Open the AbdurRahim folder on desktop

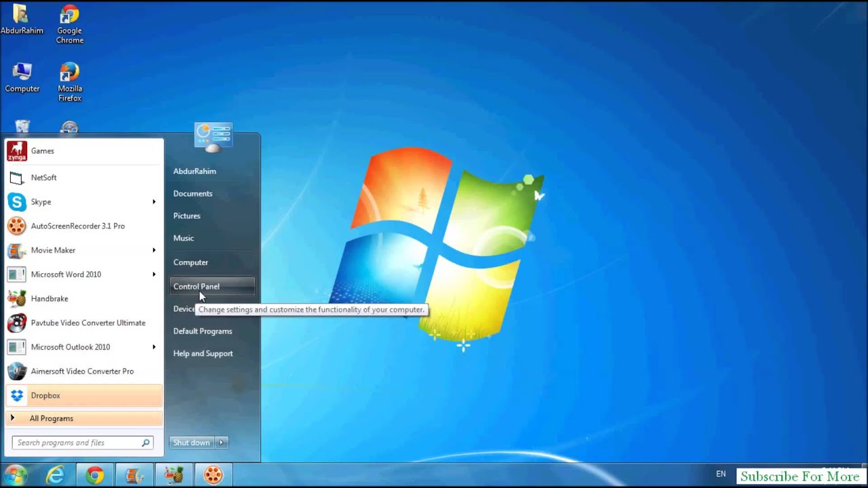point(22,19)
